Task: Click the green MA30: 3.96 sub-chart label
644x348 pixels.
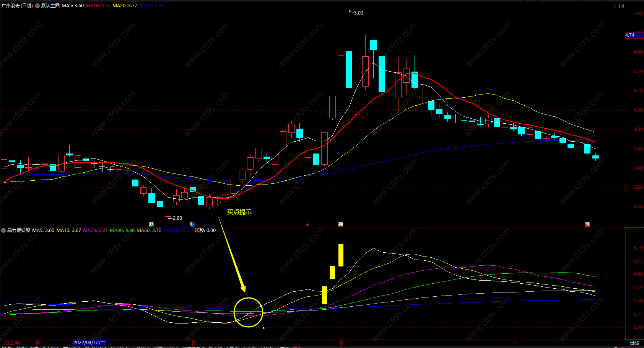Action: coord(122,230)
